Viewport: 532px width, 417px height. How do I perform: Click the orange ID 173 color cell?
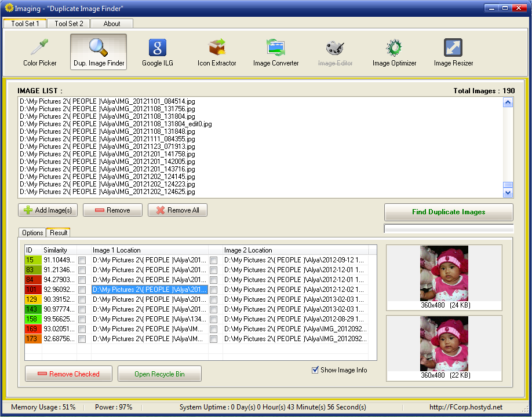[33, 339]
